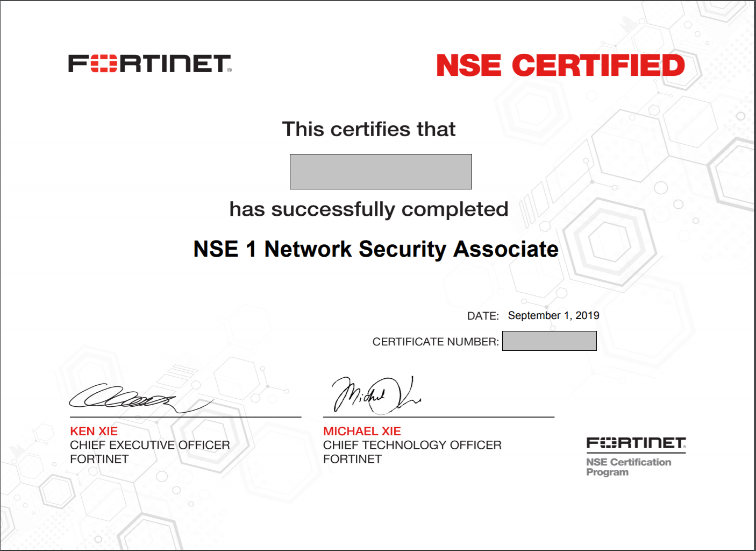Click the CHIEF TECHNOLOGY OFFICER title text
This screenshot has height=551, width=756.
pos(412,445)
